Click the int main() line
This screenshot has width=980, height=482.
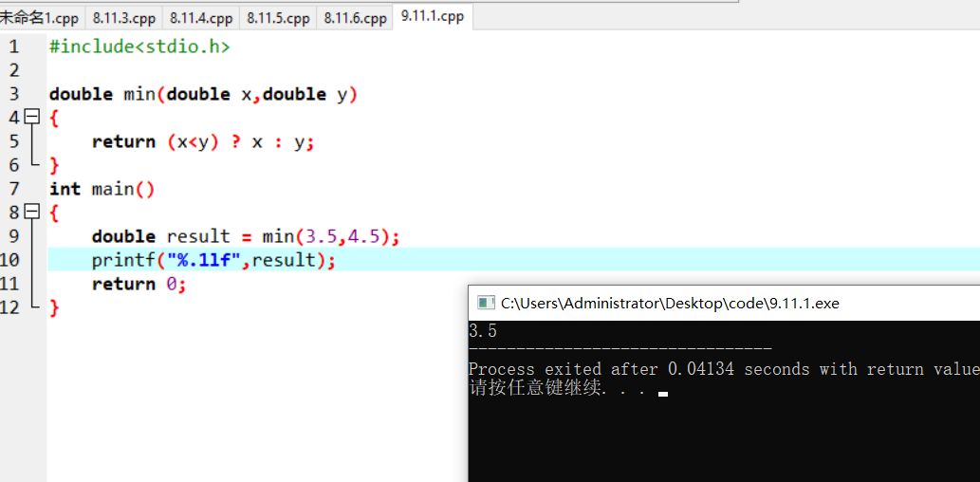[102, 189]
